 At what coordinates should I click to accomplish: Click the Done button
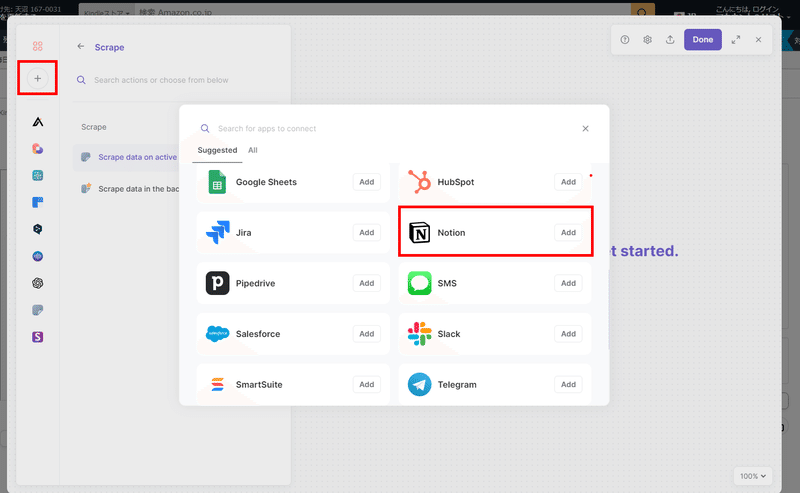pyautogui.click(x=703, y=40)
